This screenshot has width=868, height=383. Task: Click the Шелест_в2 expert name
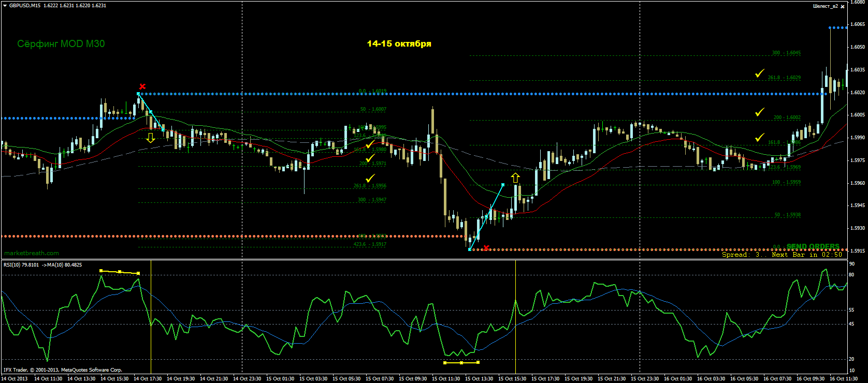pyautogui.click(x=826, y=6)
